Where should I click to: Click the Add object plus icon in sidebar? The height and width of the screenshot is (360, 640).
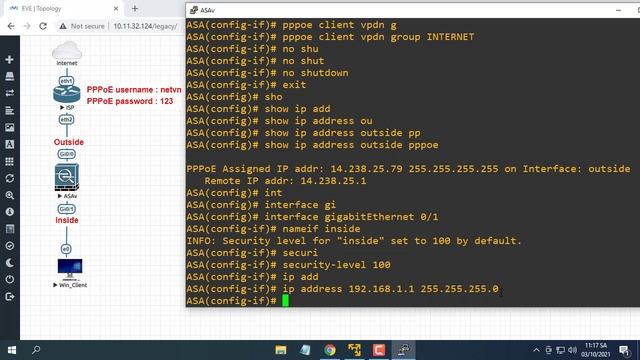(9, 60)
